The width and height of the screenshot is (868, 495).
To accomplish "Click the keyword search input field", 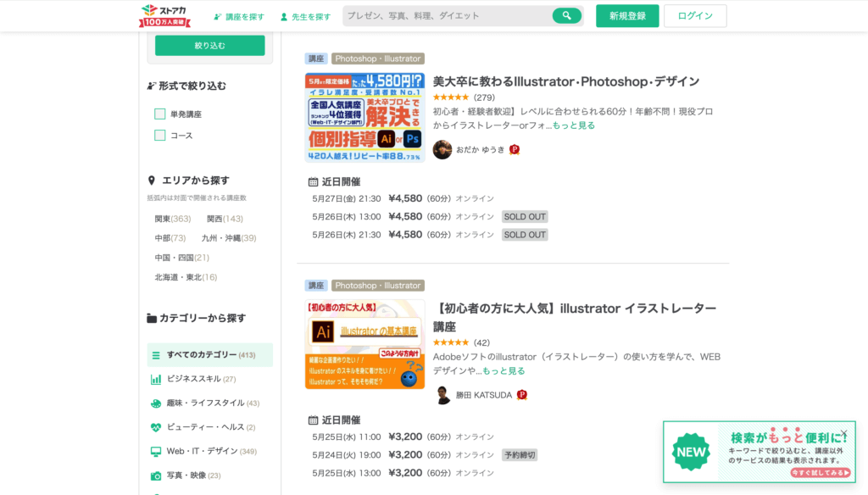I will tap(448, 15).
